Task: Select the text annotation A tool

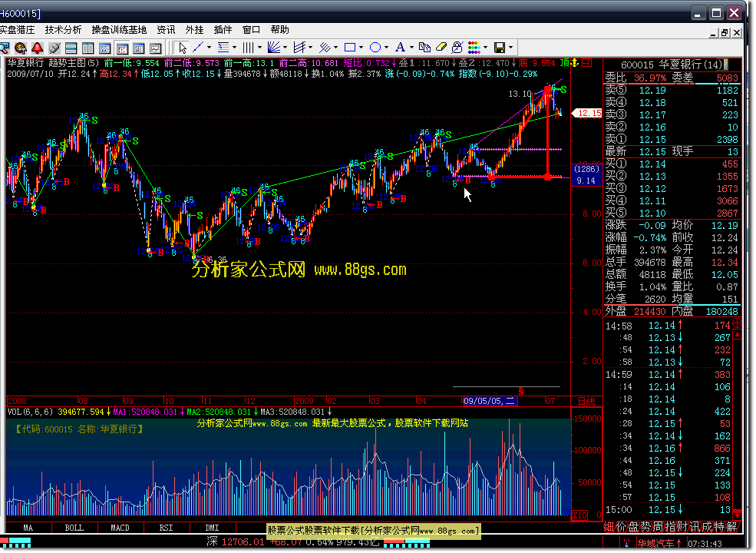Action: pyautogui.click(x=400, y=48)
